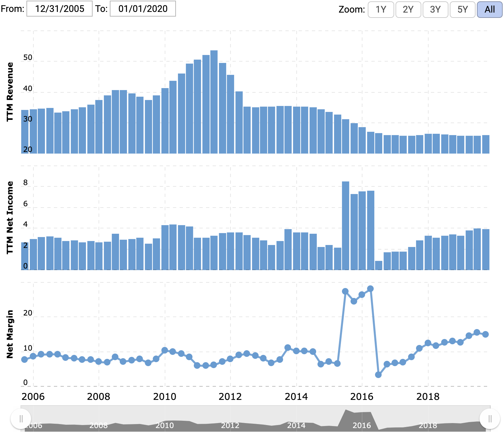Click the 2012 x-axis label
The image size is (504, 433).
(x=230, y=397)
